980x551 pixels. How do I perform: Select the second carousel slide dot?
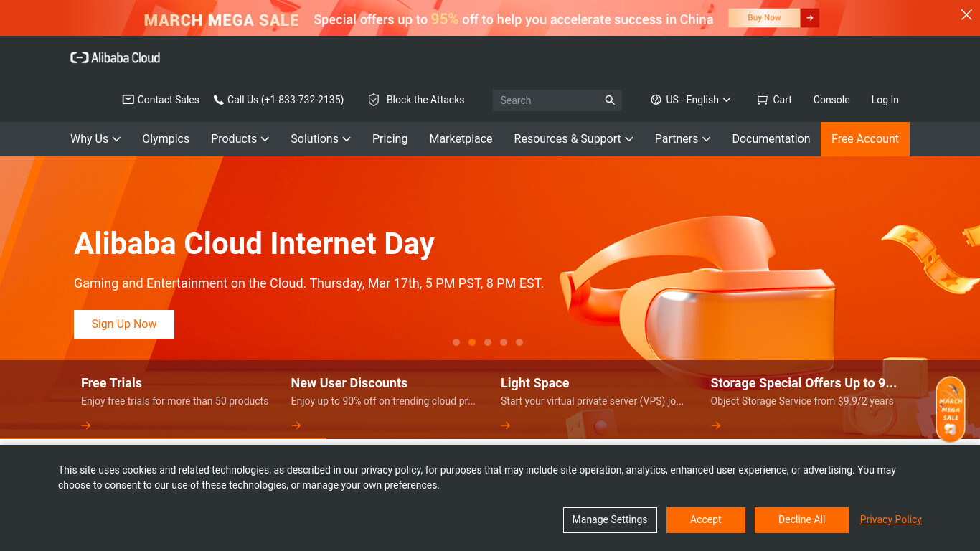pos(472,342)
